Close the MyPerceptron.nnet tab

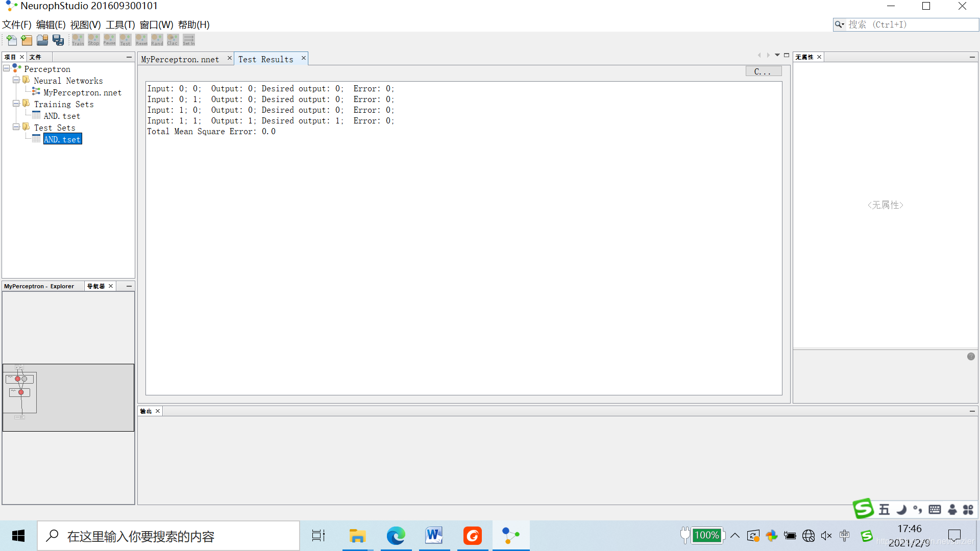point(229,58)
